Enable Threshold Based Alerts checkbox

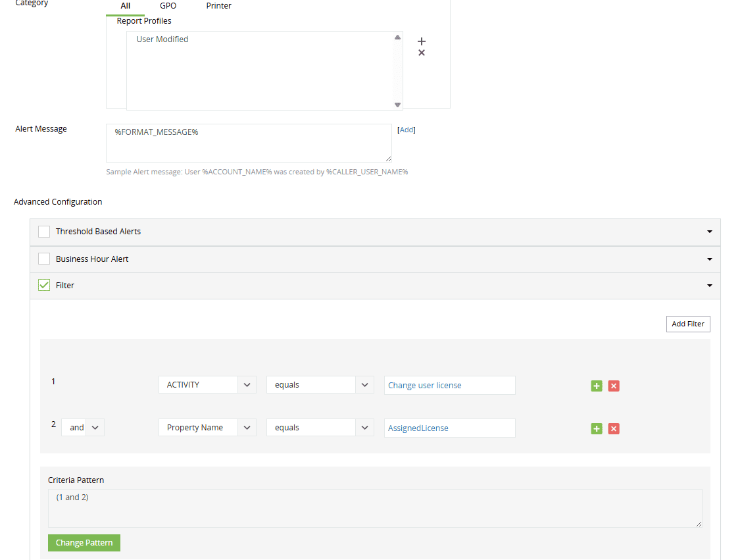(x=44, y=232)
